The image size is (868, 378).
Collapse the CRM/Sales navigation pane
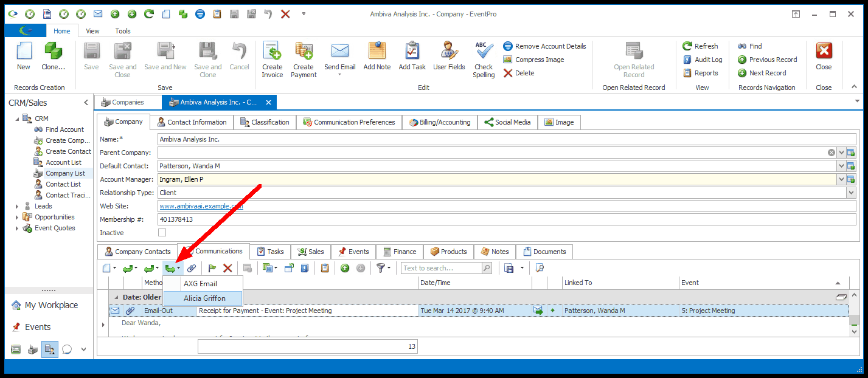86,103
